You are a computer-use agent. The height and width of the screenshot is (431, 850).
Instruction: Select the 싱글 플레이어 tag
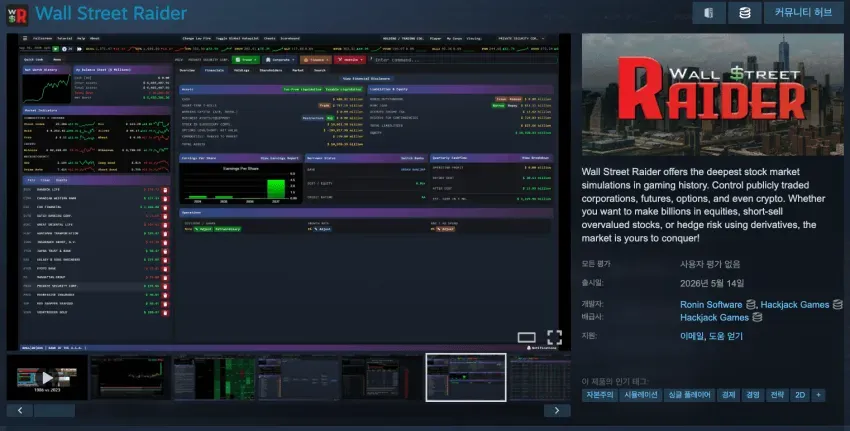pyautogui.click(x=690, y=395)
